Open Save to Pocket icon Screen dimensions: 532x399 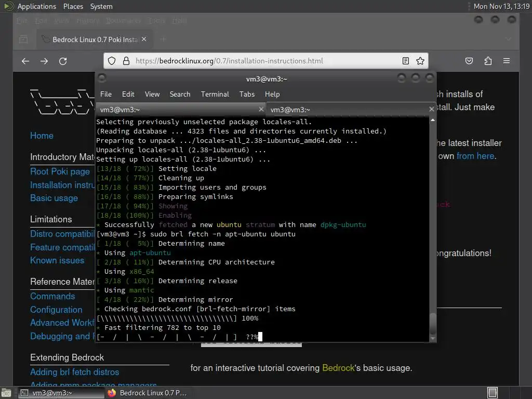(x=469, y=61)
